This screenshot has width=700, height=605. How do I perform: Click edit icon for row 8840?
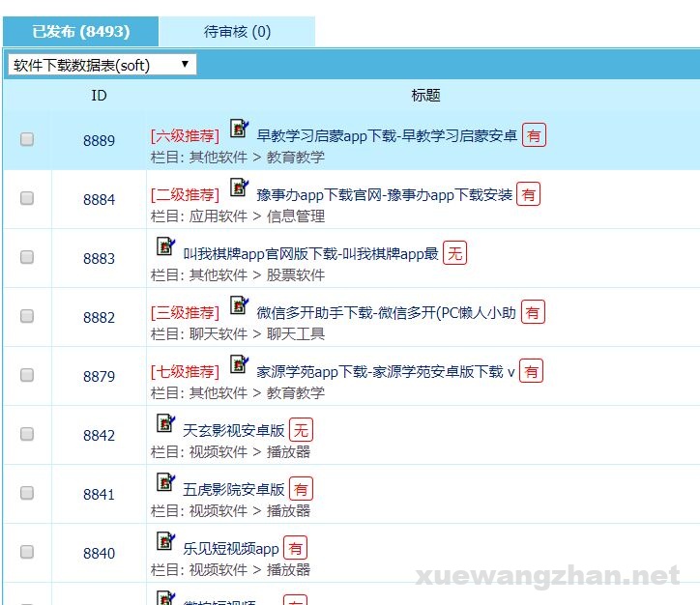165,540
